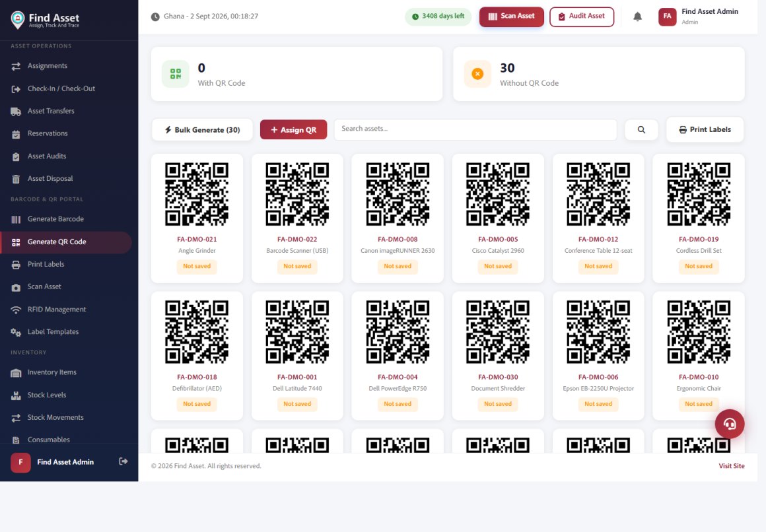Screen dimensions: 766x532
Task: Click the Epson EB-2250U Projector name
Action: pyautogui.click(x=598, y=389)
